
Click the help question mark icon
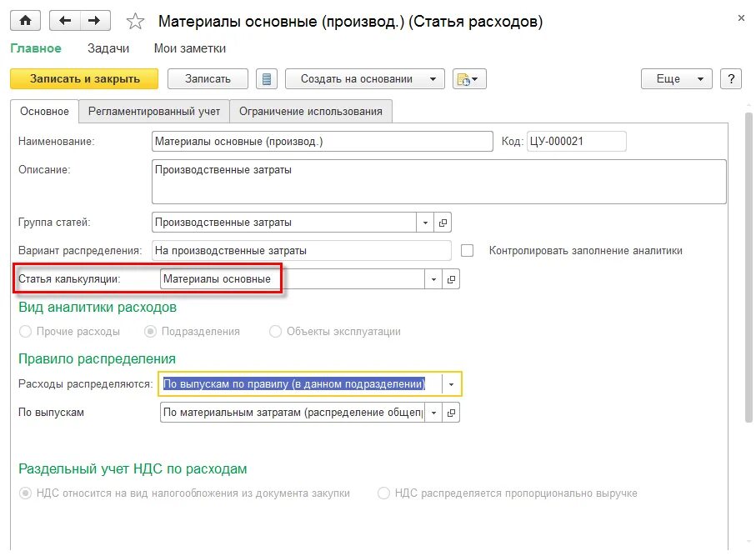[731, 78]
